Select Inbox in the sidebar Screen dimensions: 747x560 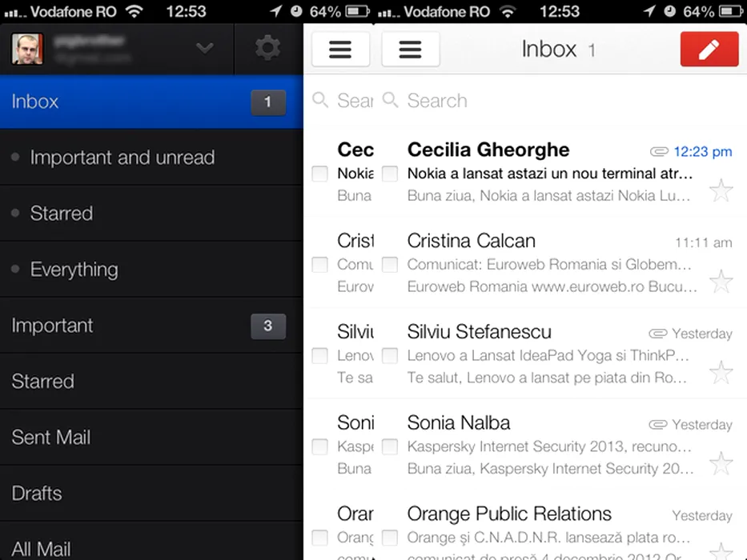(151, 102)
